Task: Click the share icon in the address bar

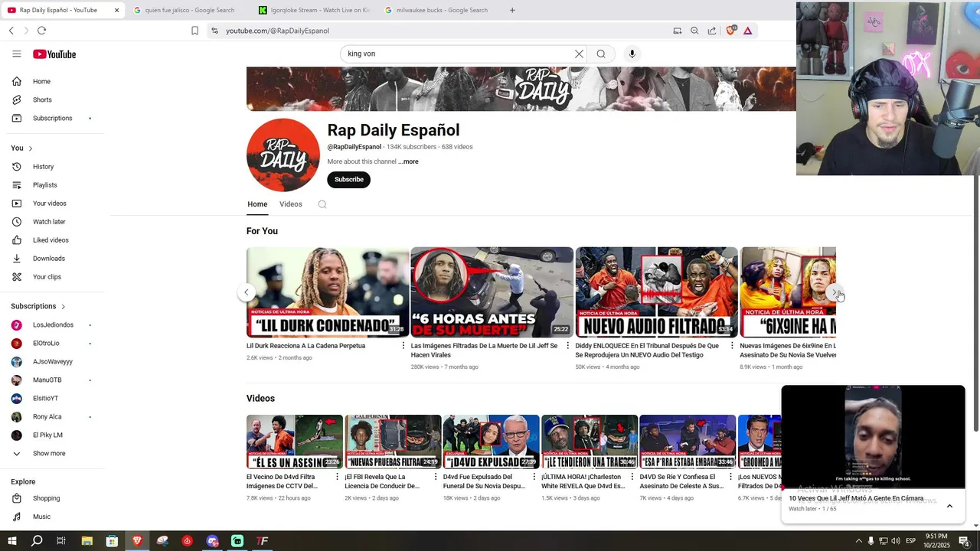Action: coord(711,31)
